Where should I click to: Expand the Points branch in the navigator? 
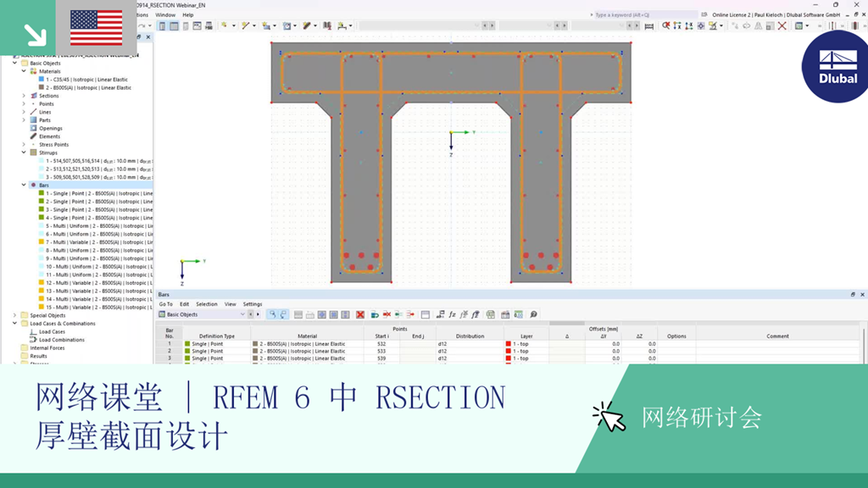[x=23, y=103]
